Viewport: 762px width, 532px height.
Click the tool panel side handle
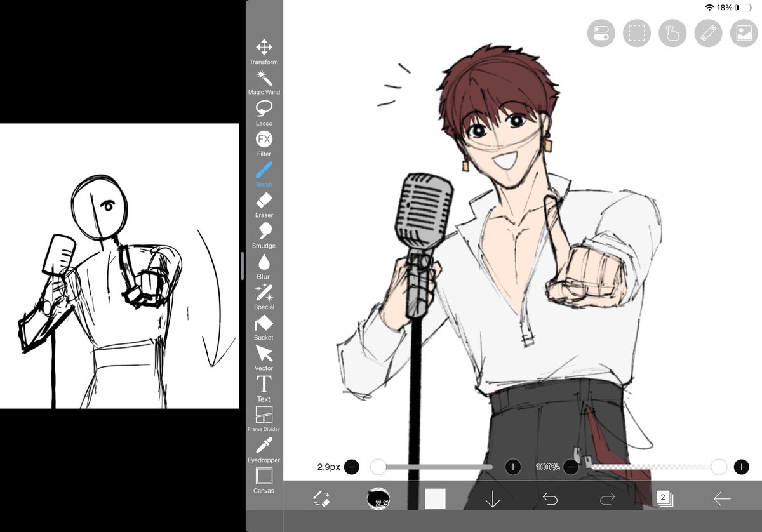(243, 266)
